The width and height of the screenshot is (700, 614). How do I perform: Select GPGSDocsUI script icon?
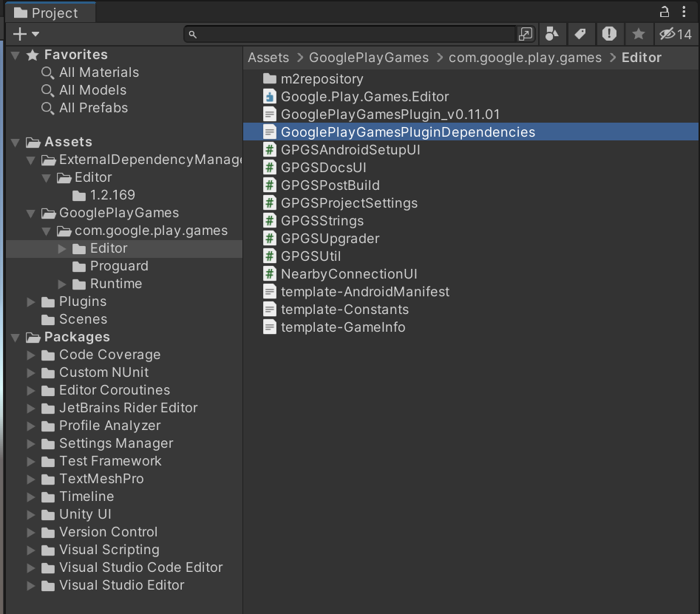click(x=270, y=167)
